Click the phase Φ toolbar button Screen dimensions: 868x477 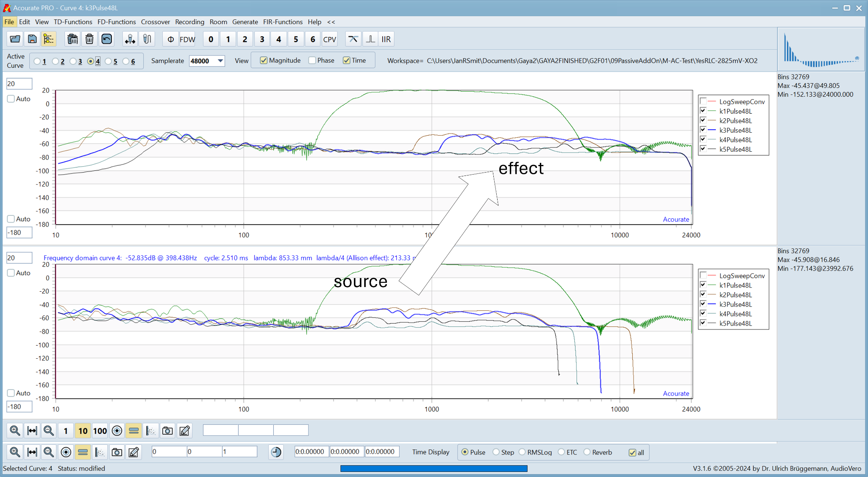tap(170, 39)
